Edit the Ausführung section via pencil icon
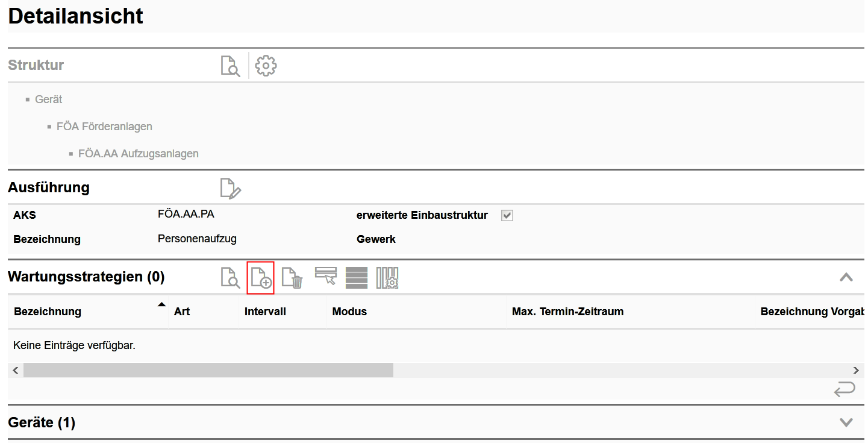The image size is (868, 443). [230, 189]
